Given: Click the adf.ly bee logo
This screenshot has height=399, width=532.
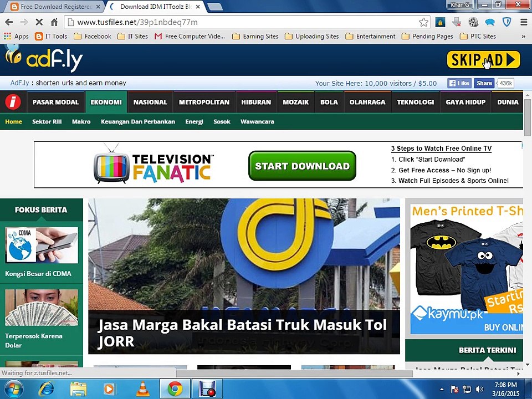Looking at the screenshot, I should click(44, 58).
